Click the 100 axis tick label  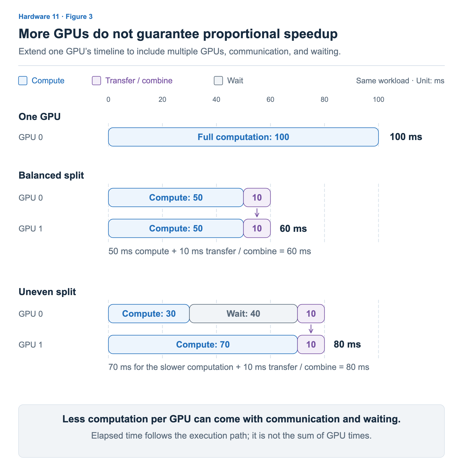point(379,100)
